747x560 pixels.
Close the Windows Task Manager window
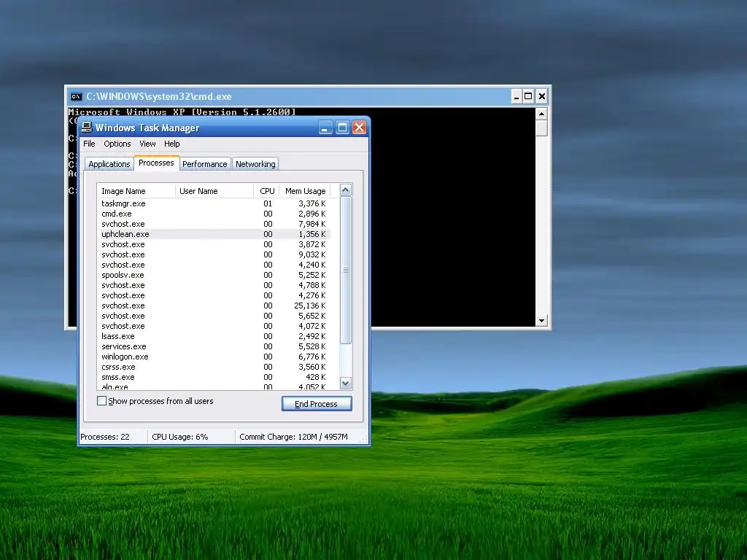tap(359, 128)
